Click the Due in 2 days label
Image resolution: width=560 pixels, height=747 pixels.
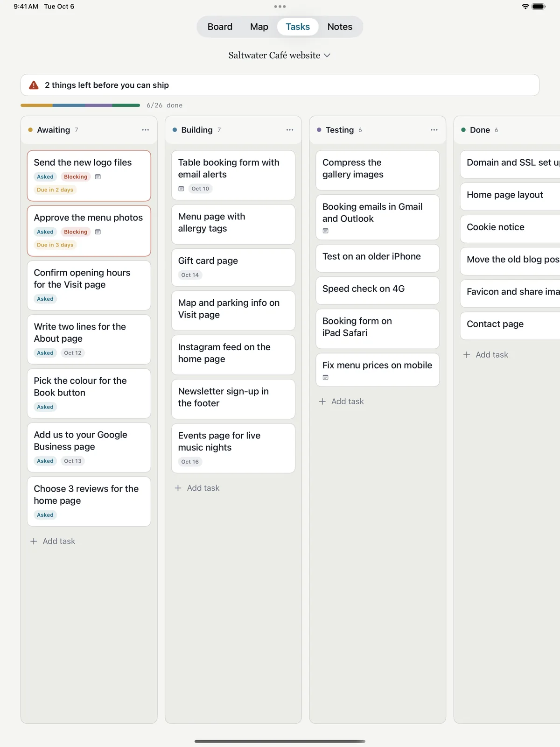click(x=55, y=190)
